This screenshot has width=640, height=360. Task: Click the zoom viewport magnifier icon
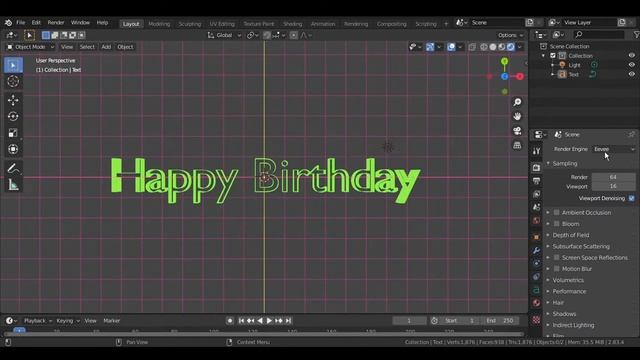(x=517, y=102)
